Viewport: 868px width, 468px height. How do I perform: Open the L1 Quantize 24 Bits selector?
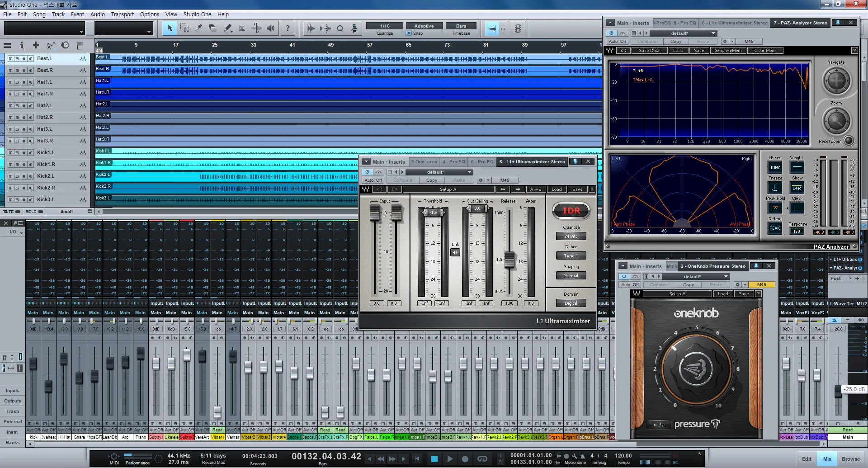point(571,236)
